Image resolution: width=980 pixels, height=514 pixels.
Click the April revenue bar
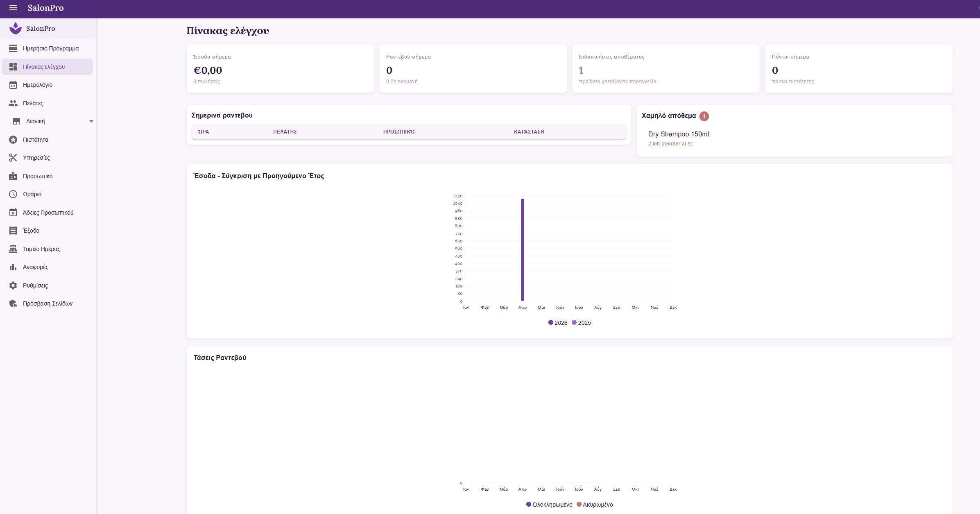pyautogui.click(x=523, y=250)
